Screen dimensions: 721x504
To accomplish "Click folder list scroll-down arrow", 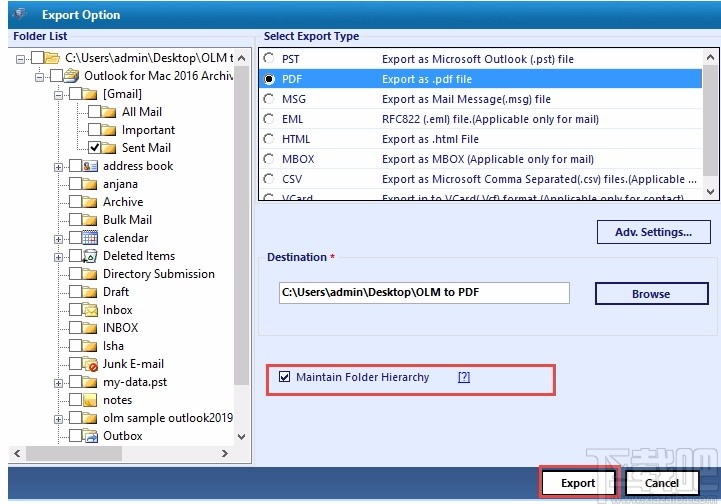I will tap(241, 436).
